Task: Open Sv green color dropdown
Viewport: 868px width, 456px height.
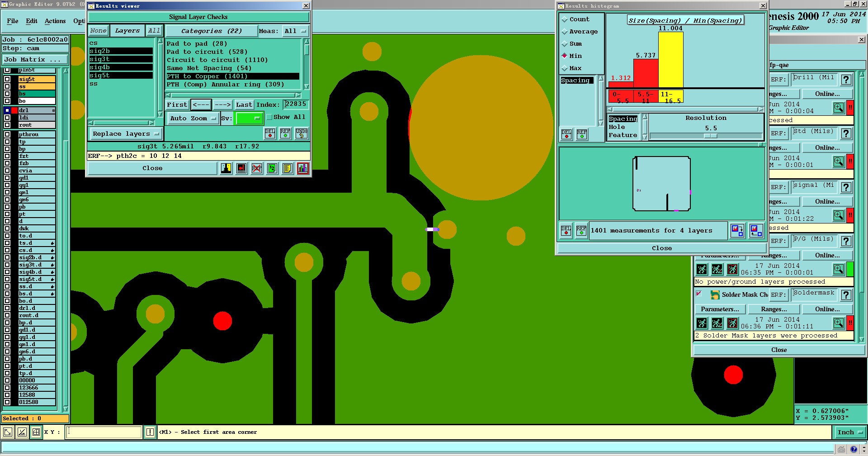Action: click(x=249, y=119)
